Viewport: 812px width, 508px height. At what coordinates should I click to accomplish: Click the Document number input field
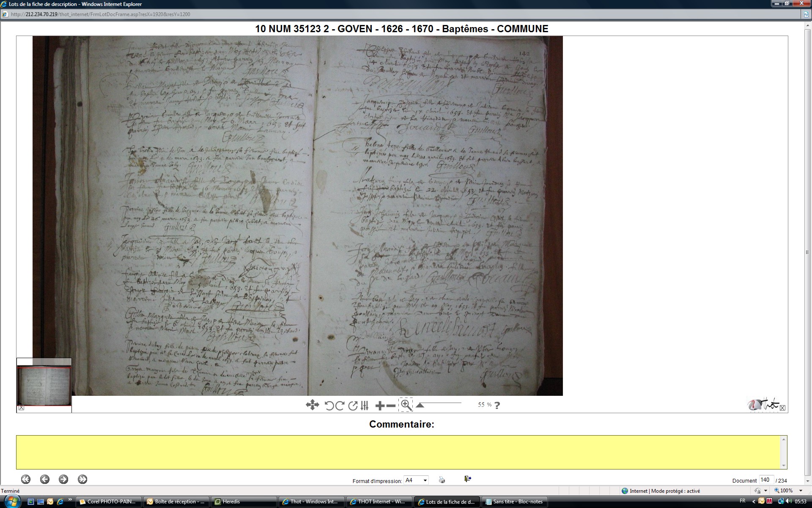[x=766, y=480]
